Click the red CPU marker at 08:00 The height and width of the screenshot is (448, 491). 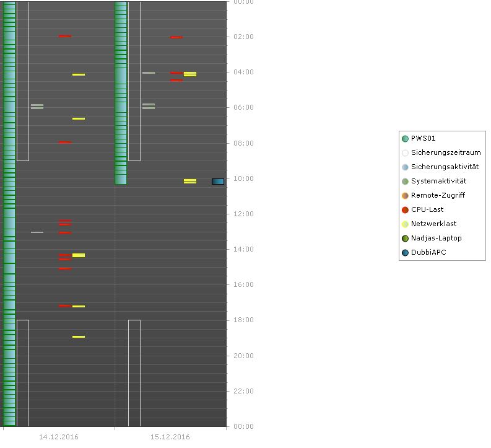(65, 143)
